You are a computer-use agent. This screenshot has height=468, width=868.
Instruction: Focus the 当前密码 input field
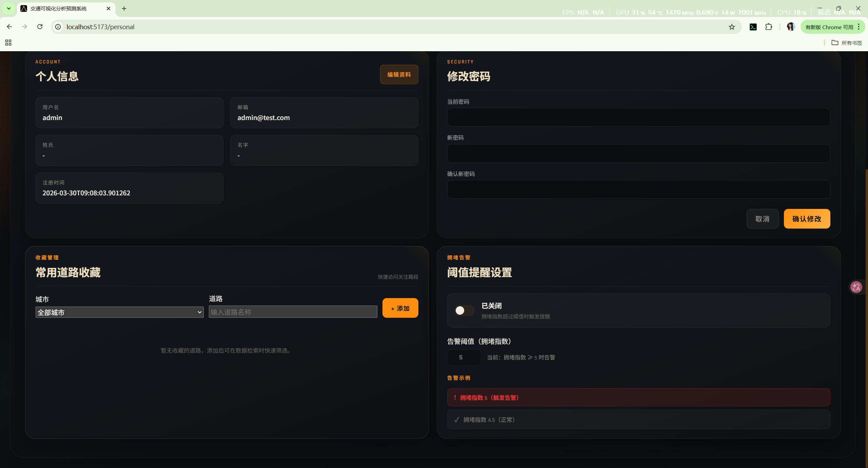click(638, 117)
